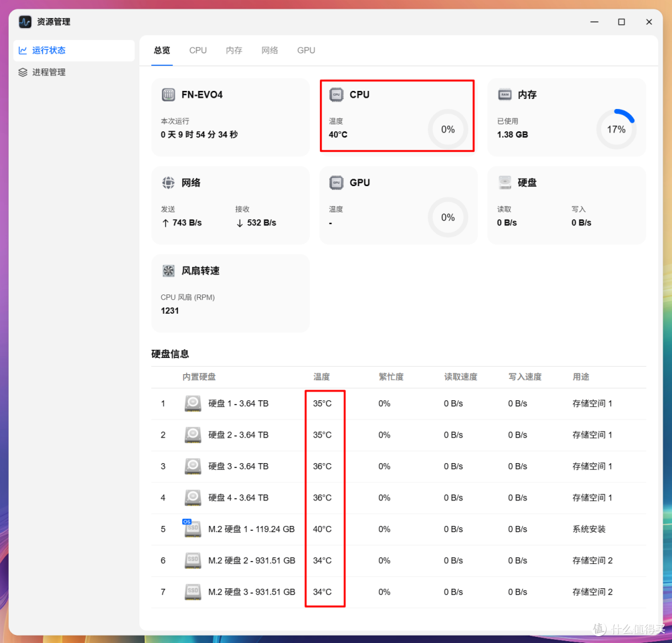Click the globe icon in 网络 card

(x=168, y=183)
